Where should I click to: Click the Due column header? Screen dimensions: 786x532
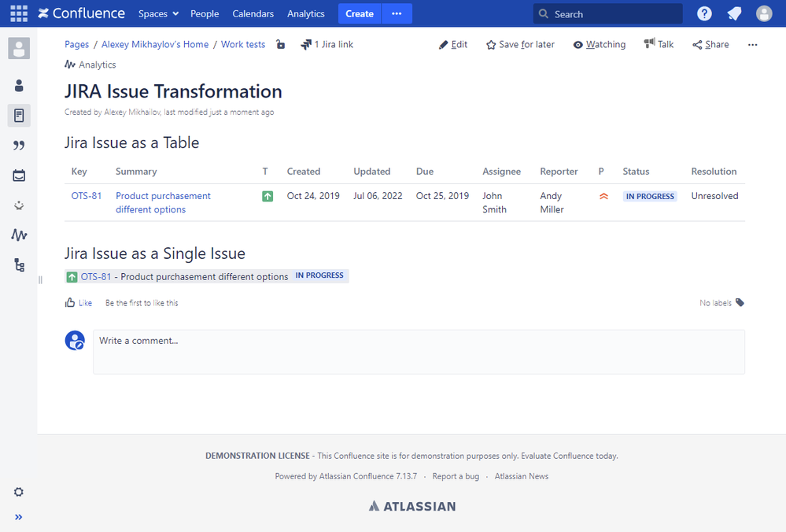pos(425,172)
